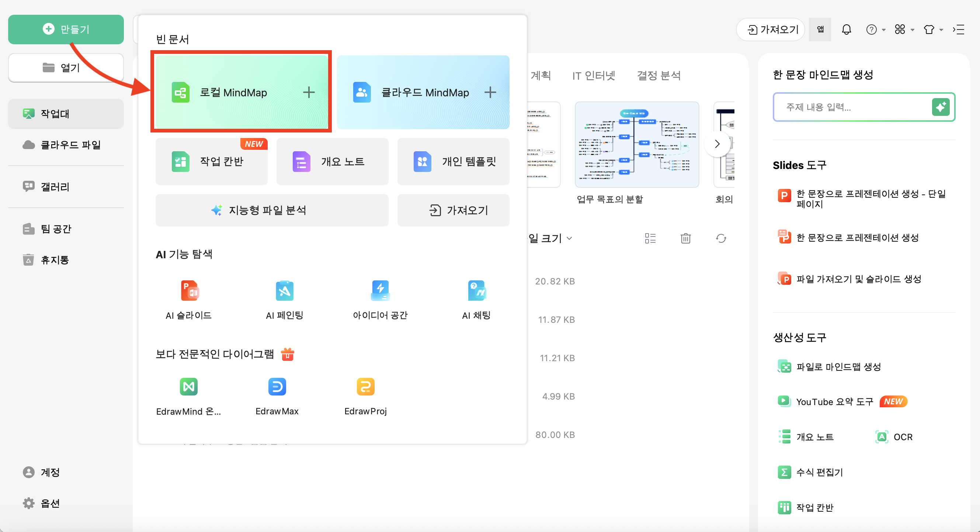Open 클라우드 파일 in the sidebar

pyautogui.click(x=66, y=145)
